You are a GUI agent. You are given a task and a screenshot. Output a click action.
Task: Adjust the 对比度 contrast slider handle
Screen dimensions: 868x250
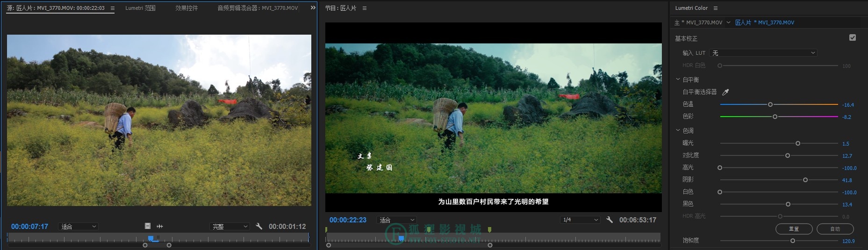(x=788, y=155)
